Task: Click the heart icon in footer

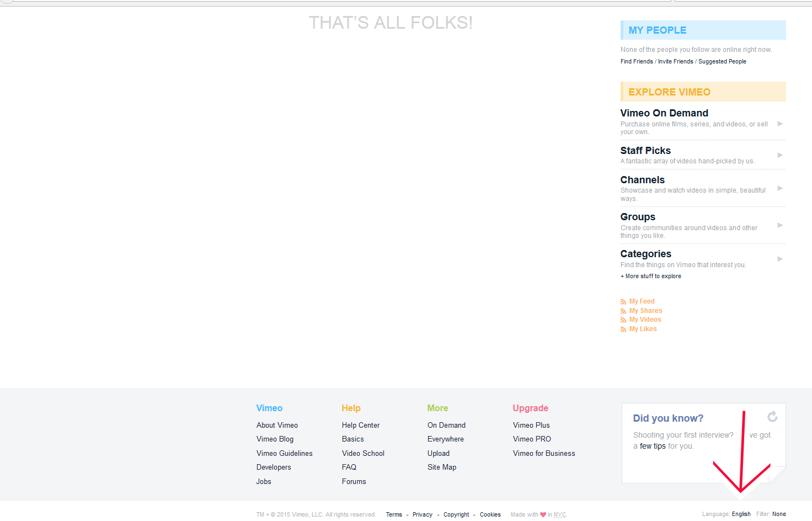Action: coord(543,514)
